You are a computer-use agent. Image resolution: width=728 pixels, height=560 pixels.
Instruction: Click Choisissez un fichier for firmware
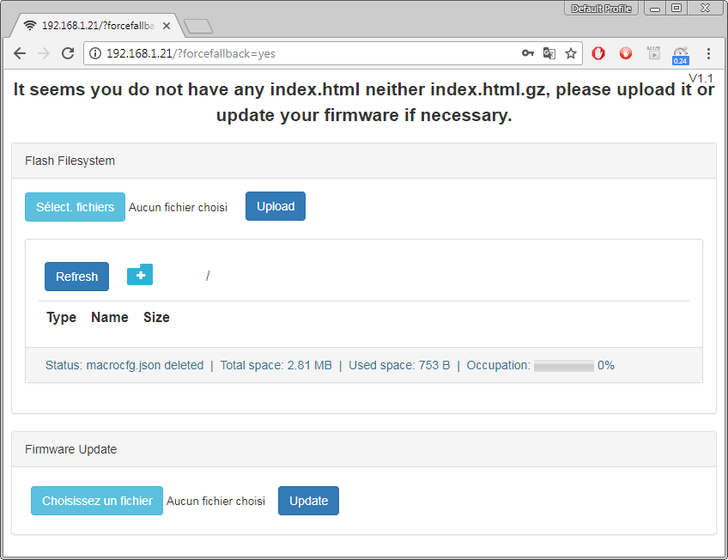coord(97,501)
